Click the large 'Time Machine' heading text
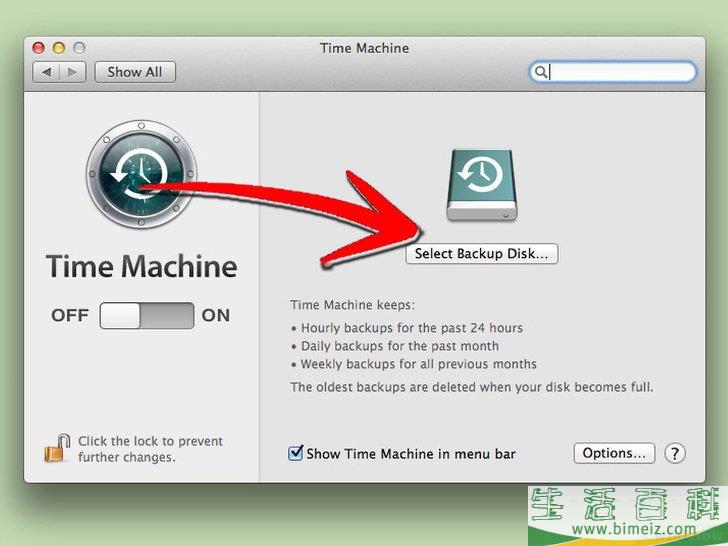 click(x=142, y=266)
